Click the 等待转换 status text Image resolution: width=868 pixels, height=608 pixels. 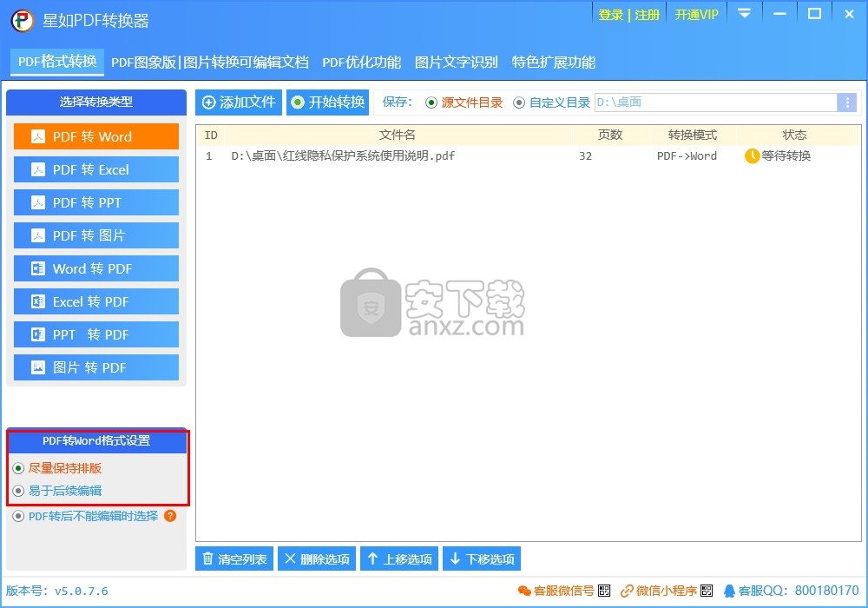pos(786,156)
